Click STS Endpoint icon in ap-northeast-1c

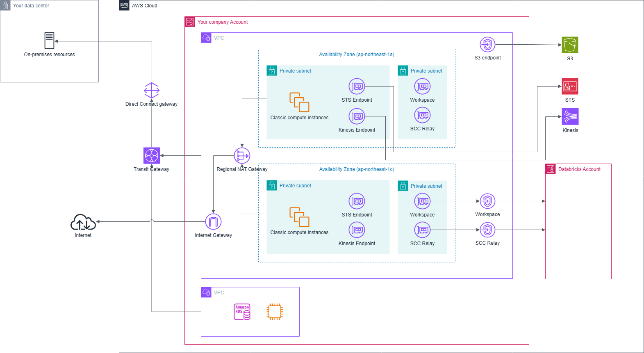click(357, 201)
